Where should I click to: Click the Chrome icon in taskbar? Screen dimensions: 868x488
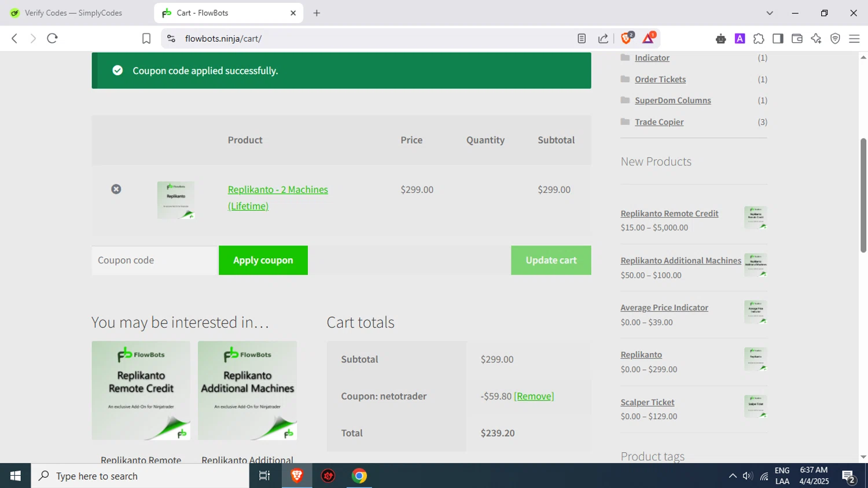click(359, 476)
